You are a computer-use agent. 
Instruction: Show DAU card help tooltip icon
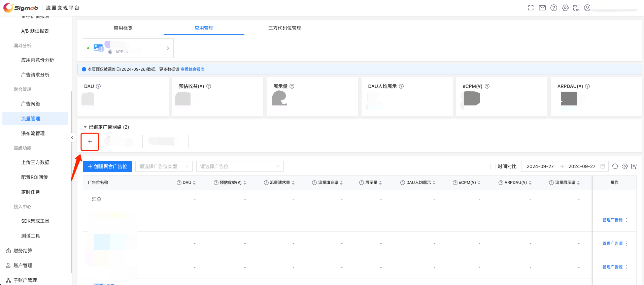tap(98, 86)
